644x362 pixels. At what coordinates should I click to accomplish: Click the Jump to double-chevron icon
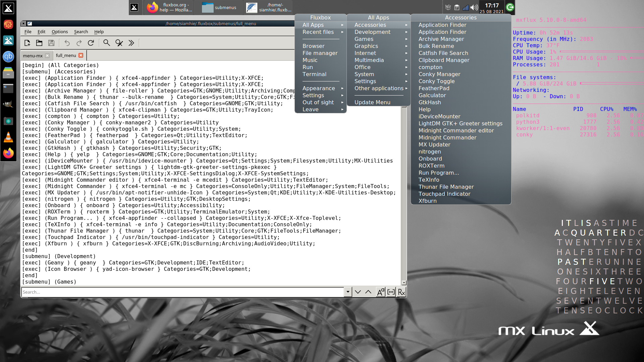pos(131,43)
